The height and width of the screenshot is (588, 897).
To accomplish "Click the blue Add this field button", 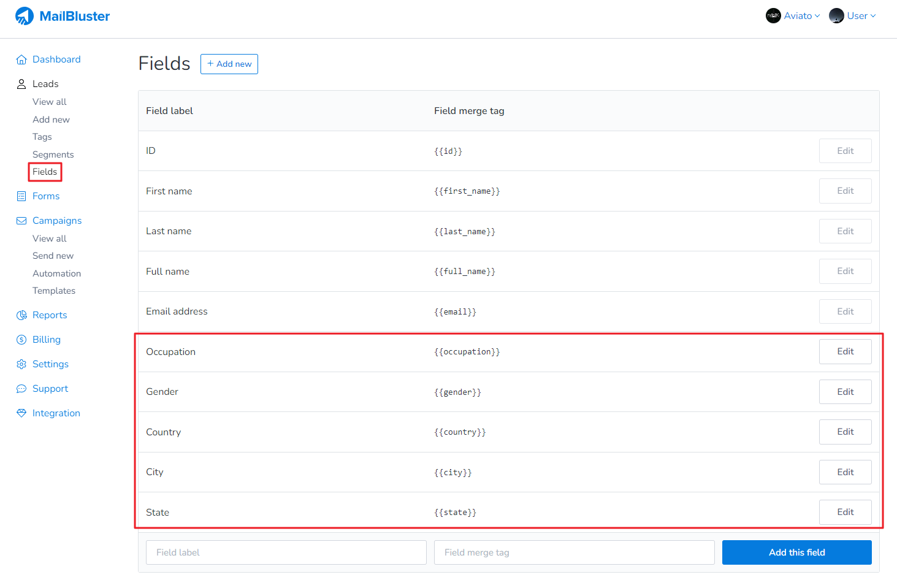I will 796,552.
